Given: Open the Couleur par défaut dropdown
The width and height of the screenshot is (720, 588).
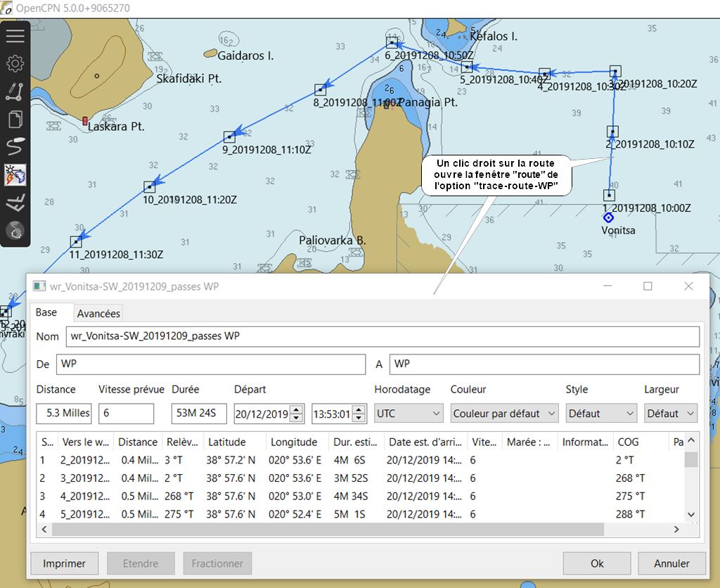Looking at the screenshot, I should pyautogui.click(x=505, y=414).
